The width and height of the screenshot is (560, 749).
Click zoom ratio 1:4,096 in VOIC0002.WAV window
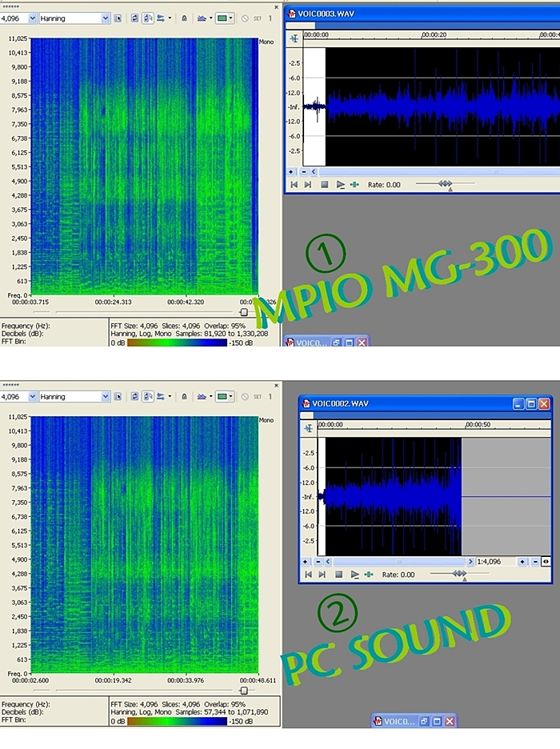point(490,562)
